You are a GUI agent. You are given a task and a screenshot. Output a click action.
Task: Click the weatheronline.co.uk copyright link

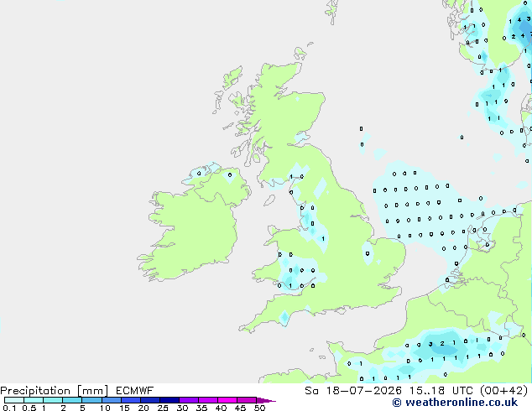tap(455, 403)
